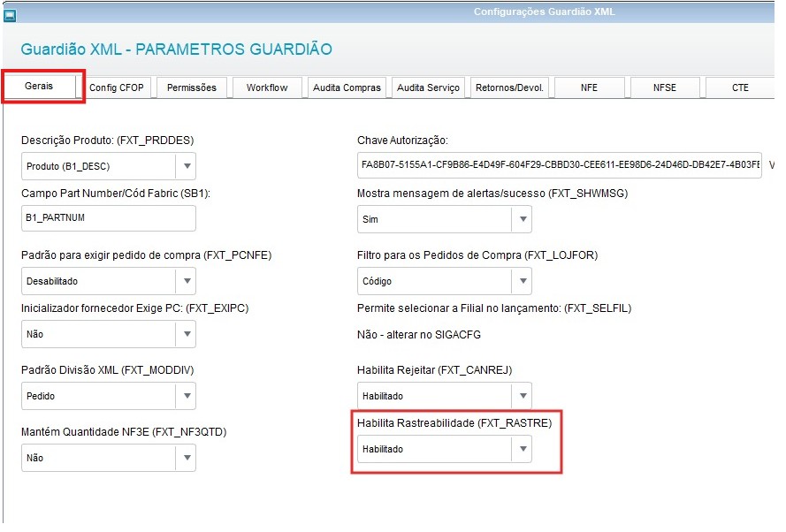This screenshot has width=786, height=532.
Task: Go to the NFSE tab
Action: click(x=665, y=87)
